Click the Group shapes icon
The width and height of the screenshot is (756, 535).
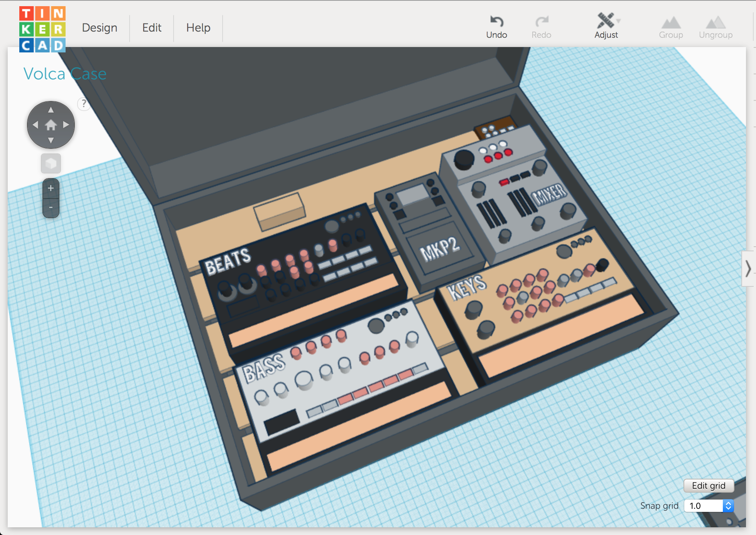tap(671, 23)
